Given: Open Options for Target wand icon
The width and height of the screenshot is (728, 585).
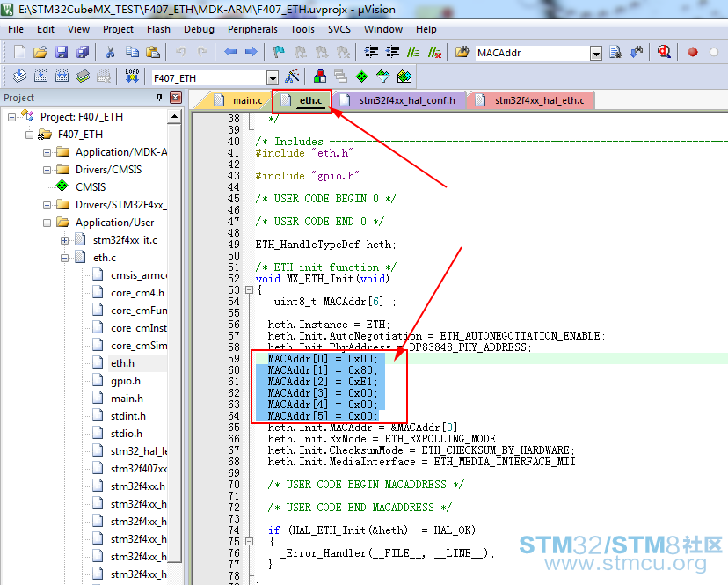Looking at the screenshot, I should coord(292,77).
